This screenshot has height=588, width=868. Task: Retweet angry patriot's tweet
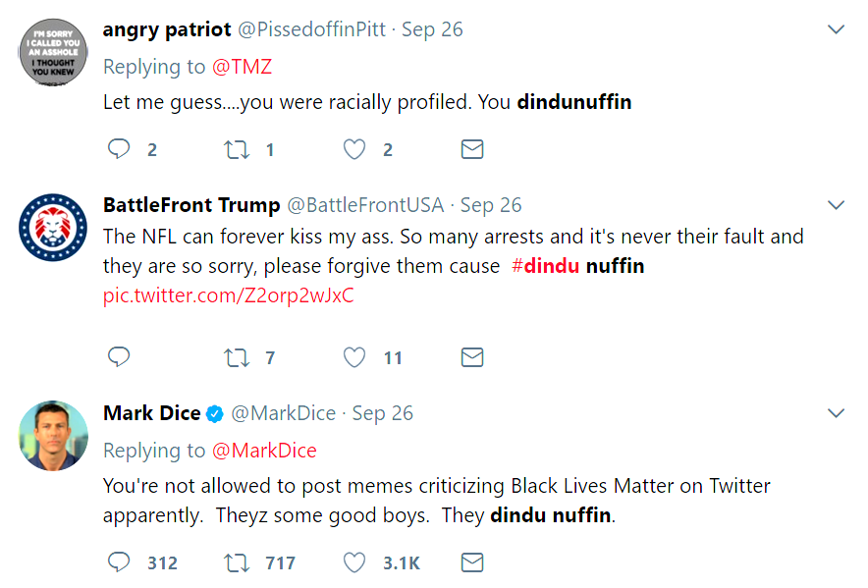[237, 149]
